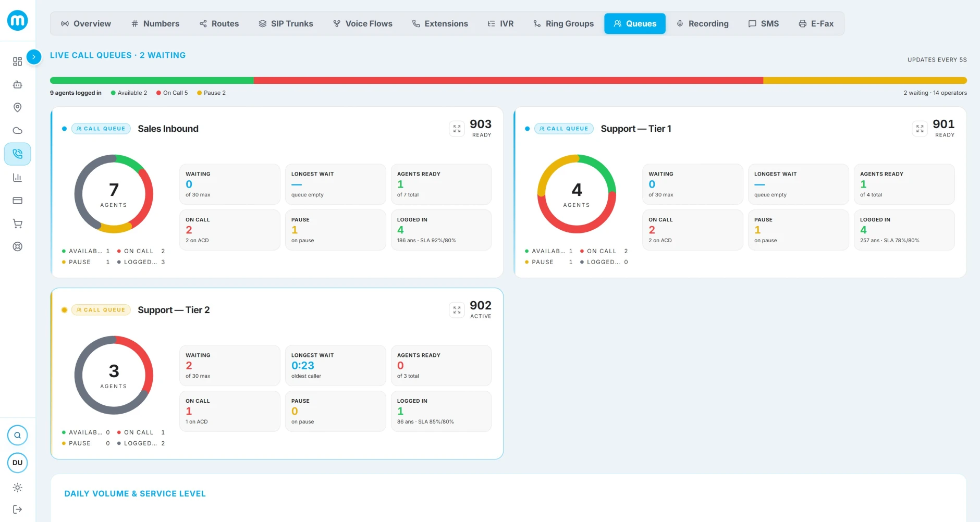Click the green Available segment of agent bar
The image size is (980, 522).
click(x=152, y=81)
